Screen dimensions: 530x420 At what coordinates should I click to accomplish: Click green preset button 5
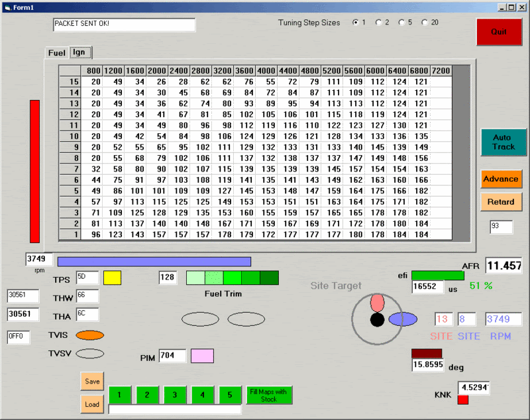230,395
